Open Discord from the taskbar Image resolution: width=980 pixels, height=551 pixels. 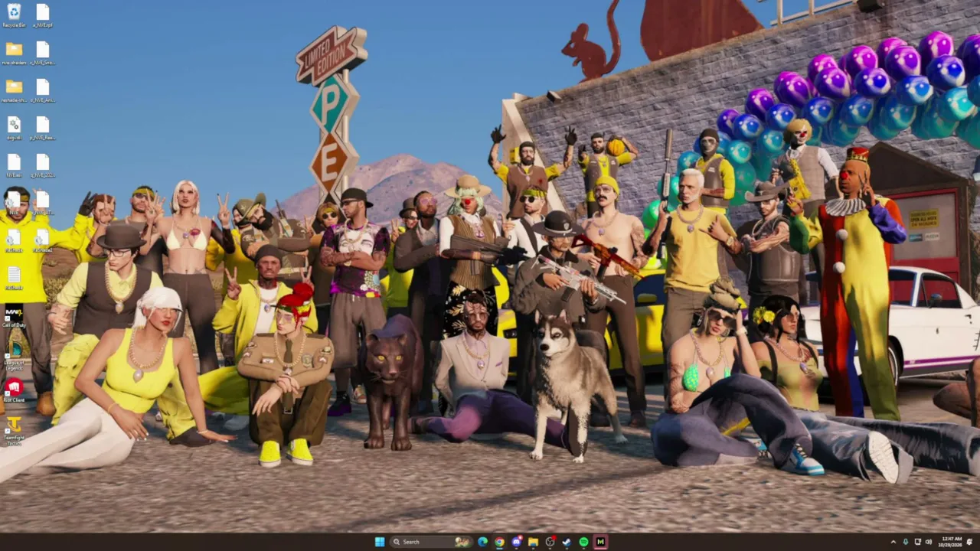point(516,542)
